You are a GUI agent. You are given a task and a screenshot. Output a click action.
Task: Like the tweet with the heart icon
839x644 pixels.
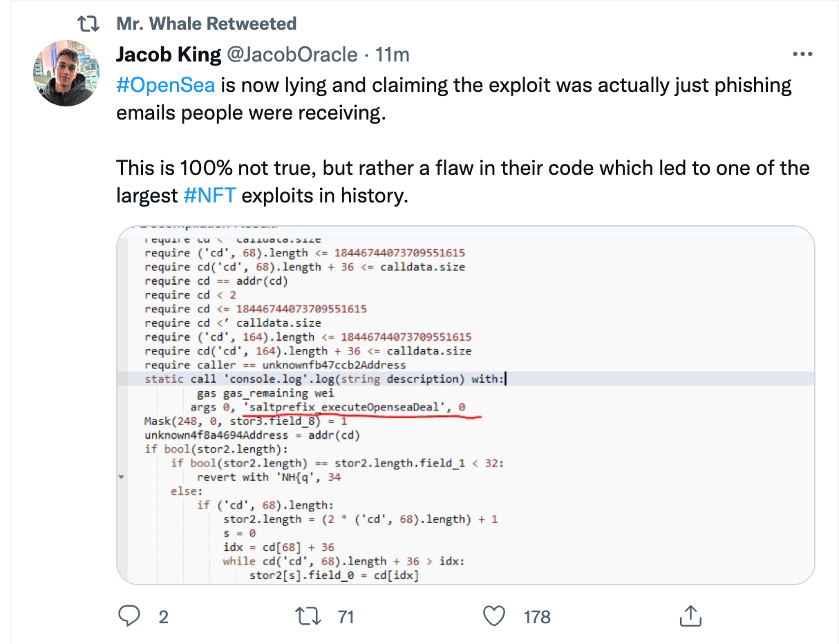coord(493,616)
